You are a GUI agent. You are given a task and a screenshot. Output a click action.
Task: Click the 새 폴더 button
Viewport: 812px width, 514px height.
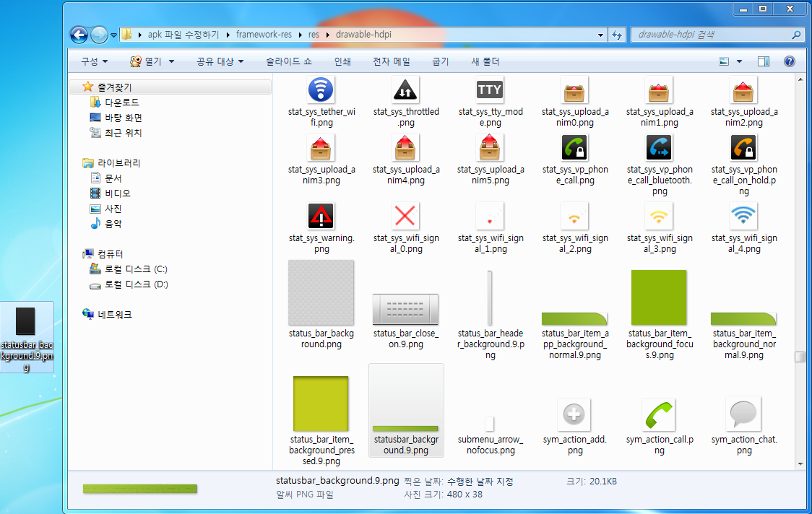coord(485,62)
